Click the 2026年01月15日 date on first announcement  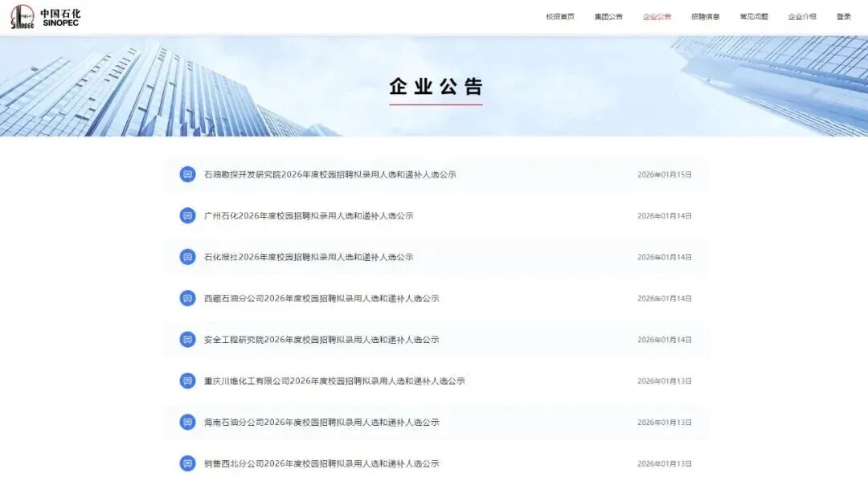click(664, 174)
